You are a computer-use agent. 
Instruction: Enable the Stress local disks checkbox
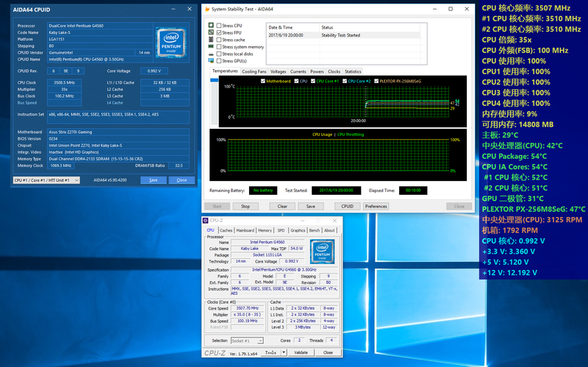click(x=219, y=54)
